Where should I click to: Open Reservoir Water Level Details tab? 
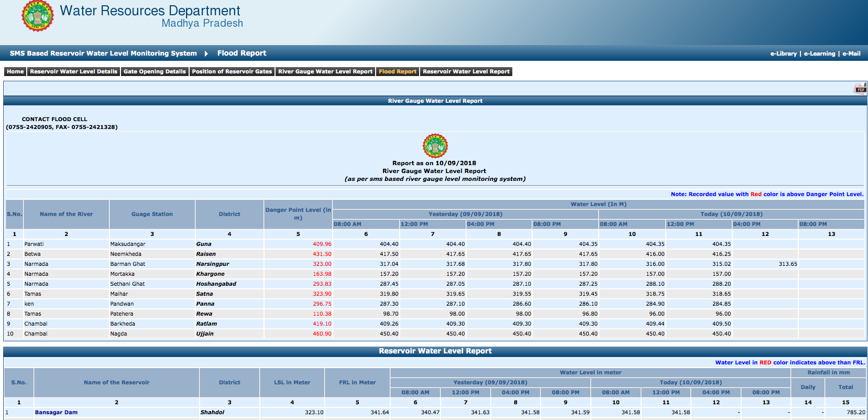tap(73, 72)
